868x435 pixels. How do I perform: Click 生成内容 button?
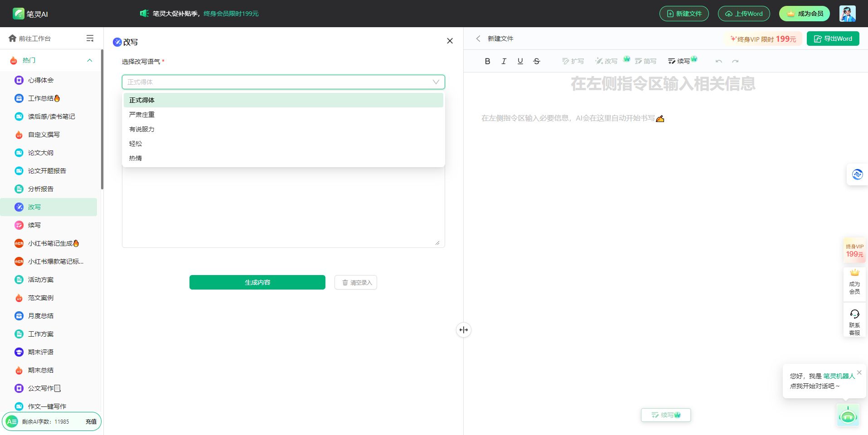pos(257,282)
